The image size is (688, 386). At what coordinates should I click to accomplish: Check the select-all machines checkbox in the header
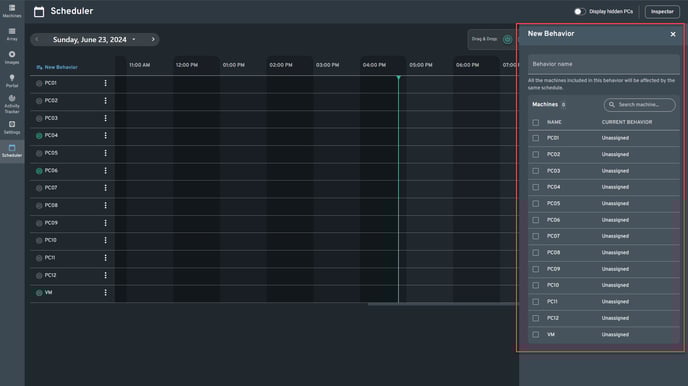coord(536,122)
